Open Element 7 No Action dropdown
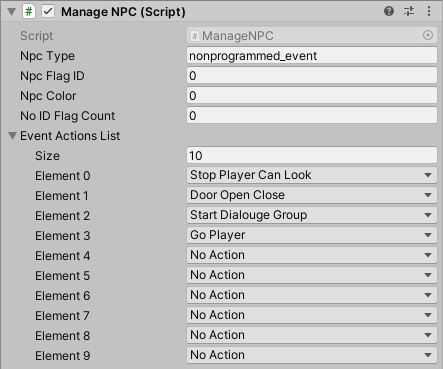 [312, 315]
